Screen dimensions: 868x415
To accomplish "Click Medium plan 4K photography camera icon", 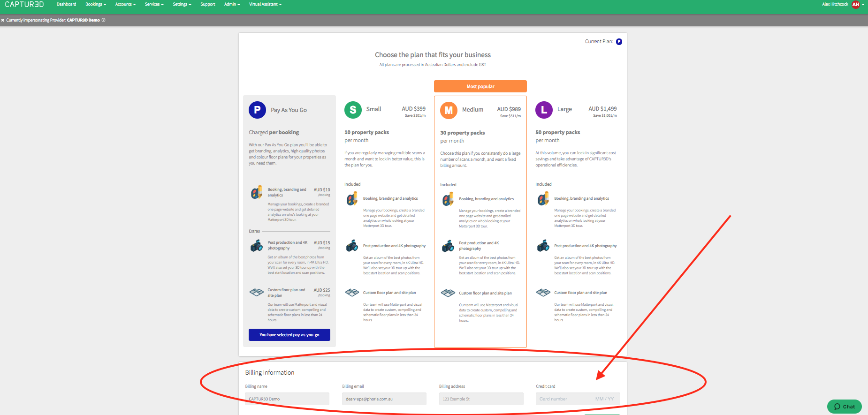I will click(x=448, y=246).
